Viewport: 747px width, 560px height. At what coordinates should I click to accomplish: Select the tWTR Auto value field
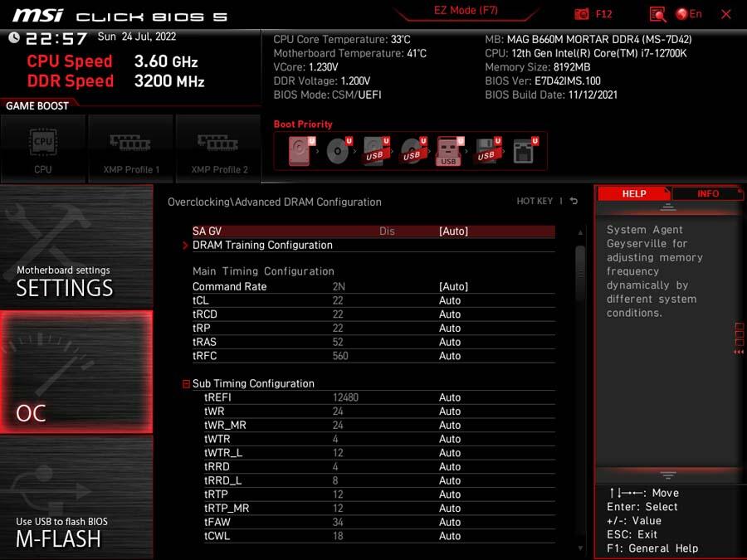point(450,439)
